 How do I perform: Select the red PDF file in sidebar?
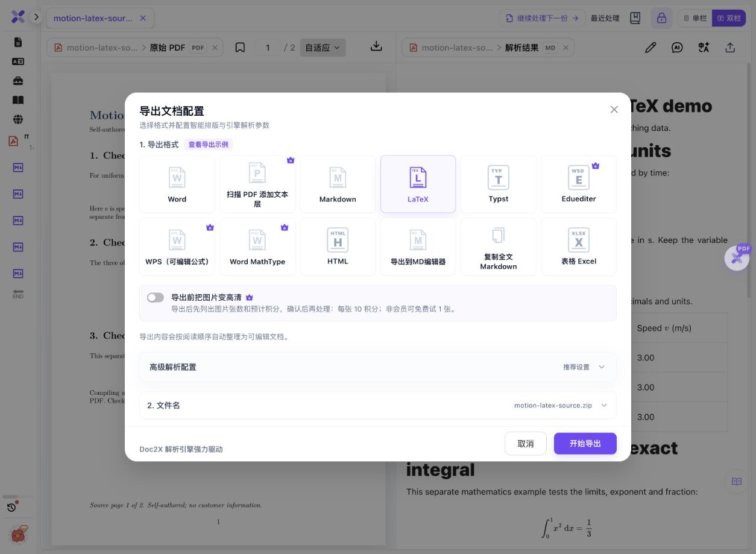13,141
